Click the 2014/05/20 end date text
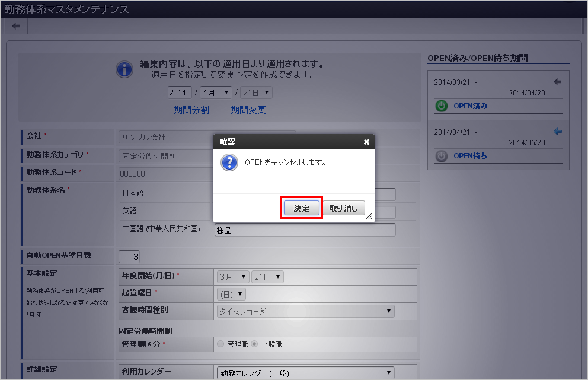The height and width of the screenshot is (380, 588). (527, 142)
